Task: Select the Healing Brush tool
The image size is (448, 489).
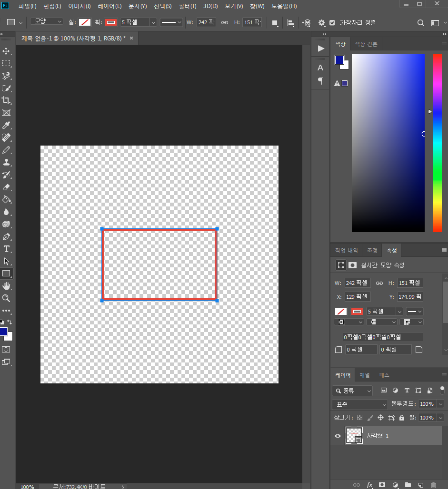Action: coord(6,137)
